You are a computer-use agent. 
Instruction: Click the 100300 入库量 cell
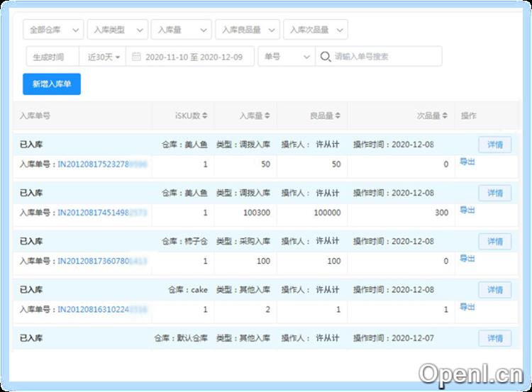257,213
